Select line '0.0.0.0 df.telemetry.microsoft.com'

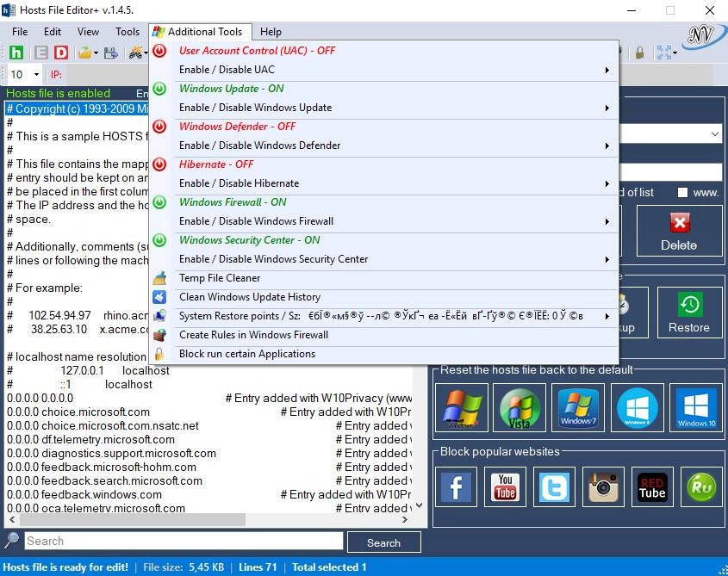90,440
